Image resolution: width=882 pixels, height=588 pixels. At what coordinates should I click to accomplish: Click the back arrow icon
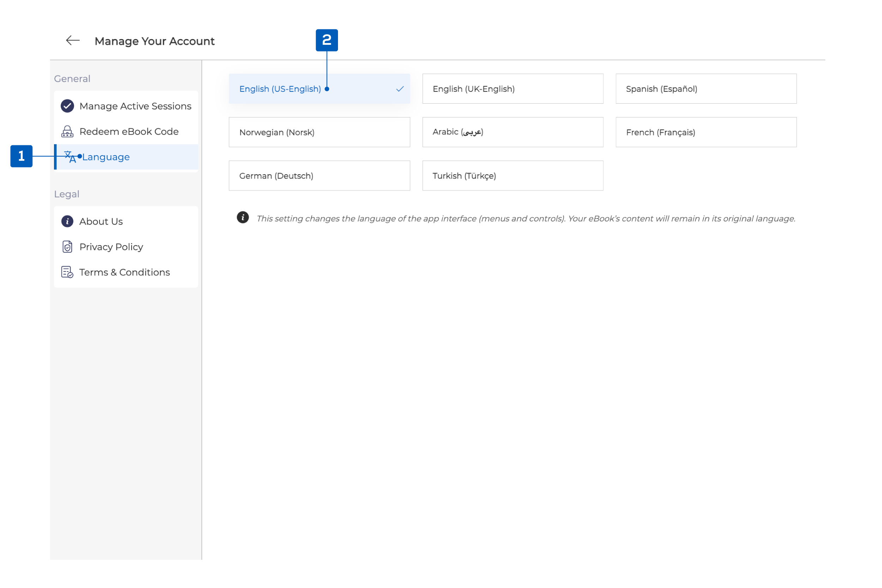coord(73,41)
